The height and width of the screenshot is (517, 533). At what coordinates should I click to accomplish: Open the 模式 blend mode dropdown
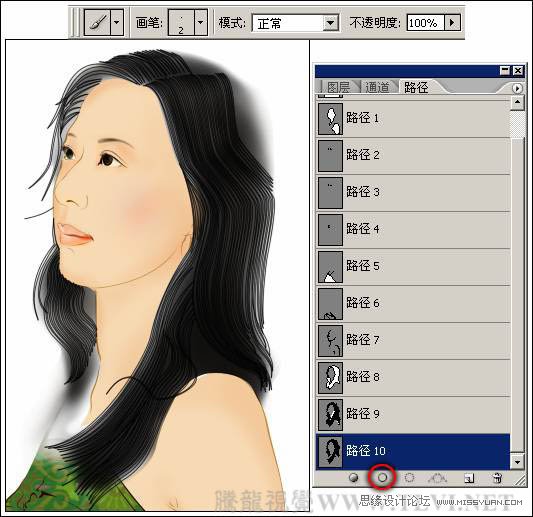click(295, 23)
